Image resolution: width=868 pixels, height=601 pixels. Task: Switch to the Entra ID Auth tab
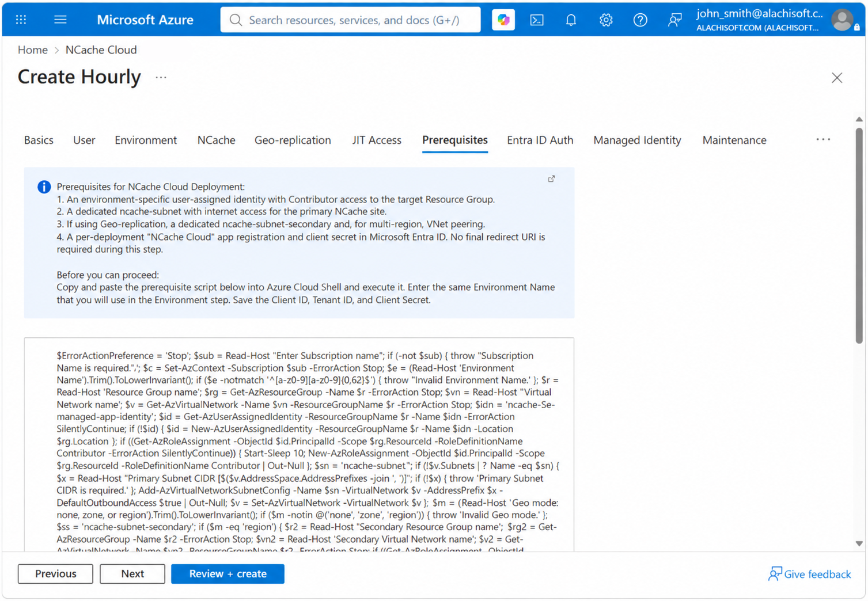tap(540, 140)
